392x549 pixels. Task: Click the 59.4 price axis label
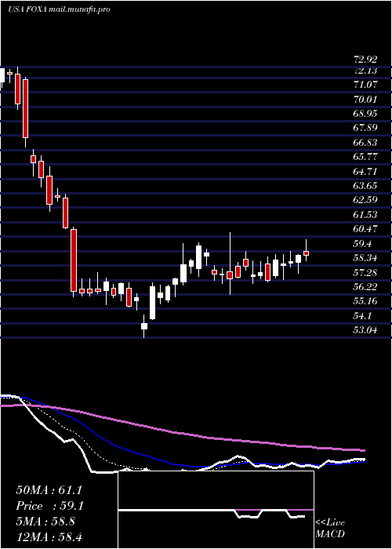coord(362,244)
